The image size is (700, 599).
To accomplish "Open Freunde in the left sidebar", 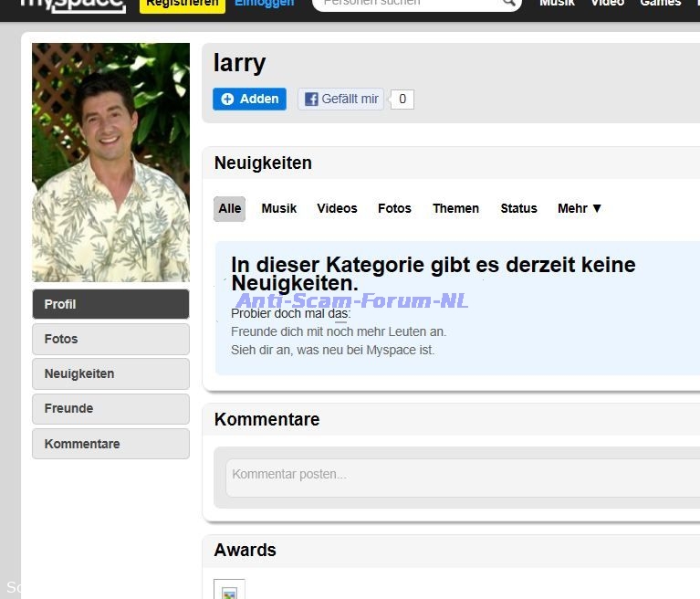I will click(x=110, y=408).
